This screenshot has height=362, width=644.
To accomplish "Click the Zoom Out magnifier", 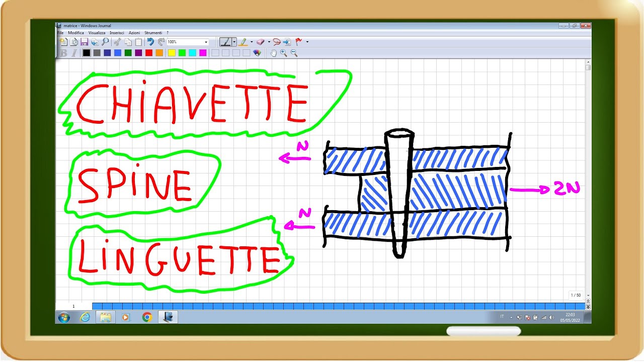I will pyautogui.click(x=294, y=53).
